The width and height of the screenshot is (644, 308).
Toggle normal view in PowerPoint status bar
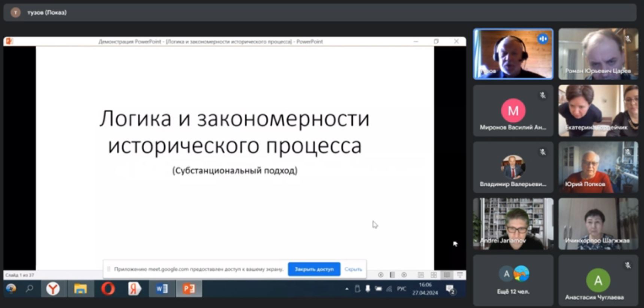420,275
